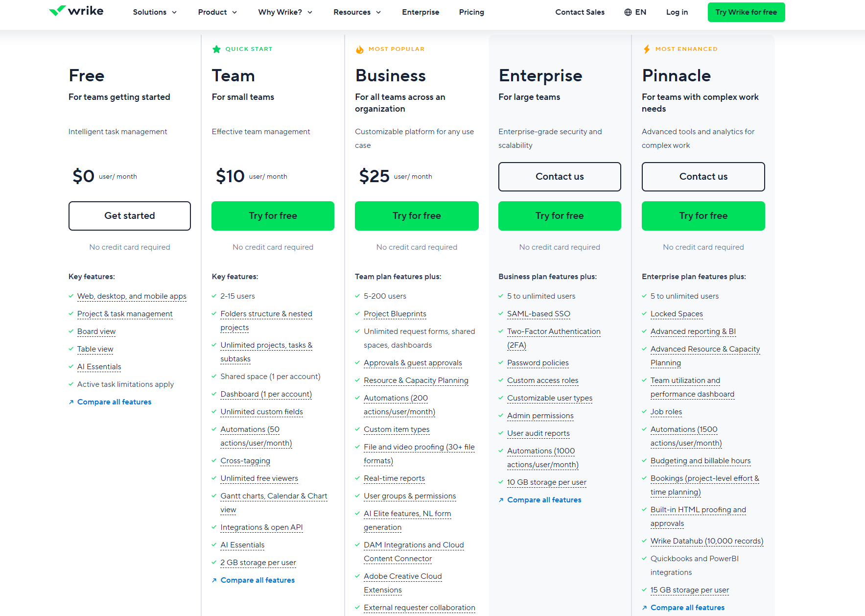Click the Most Enhanced lightning icon
Viewport: 865px width, 616px height.
pyautogui.click(x=647, y=49)
